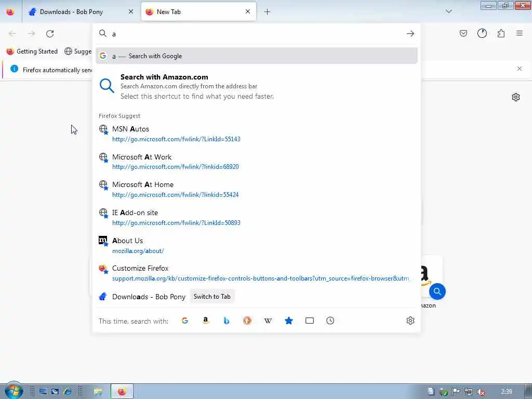
Task: Click network tray icon
Action: [x=469, y=392]
